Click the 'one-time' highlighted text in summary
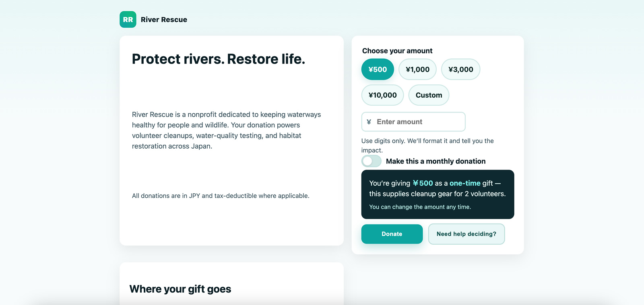Image resolution: width=644 pixels, height=305 pixels. pos(465,183)
